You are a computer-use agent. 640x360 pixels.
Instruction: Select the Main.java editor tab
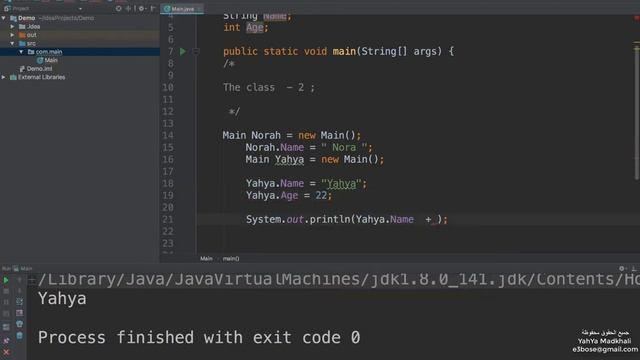point(182,9)
